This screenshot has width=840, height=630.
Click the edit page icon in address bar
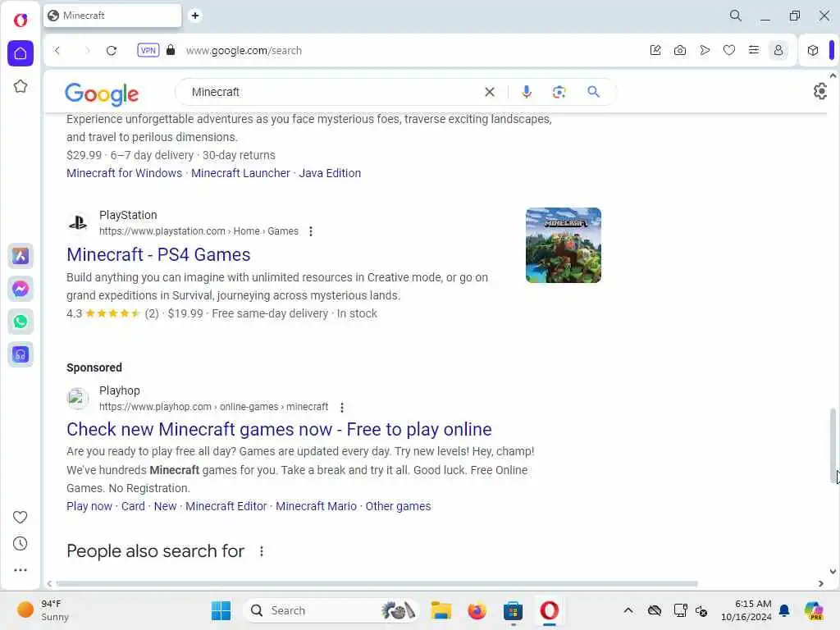[x=655, y=50]
